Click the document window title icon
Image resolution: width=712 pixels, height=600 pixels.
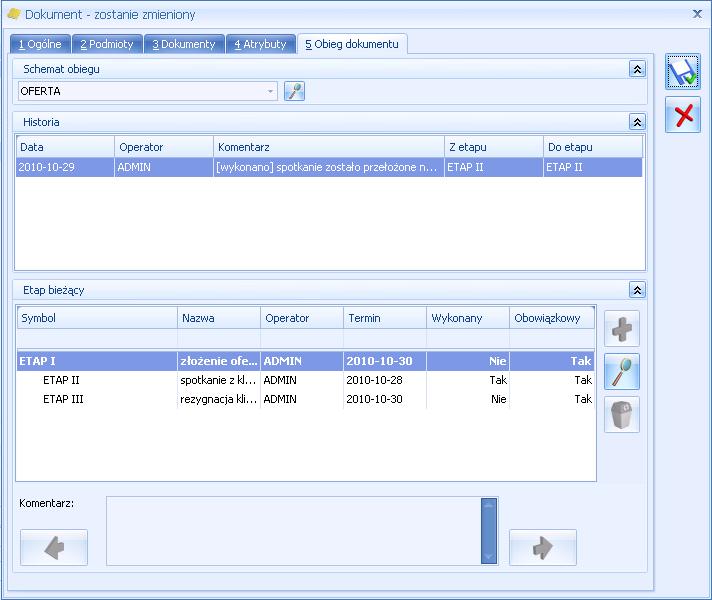(x=14, y=15)
